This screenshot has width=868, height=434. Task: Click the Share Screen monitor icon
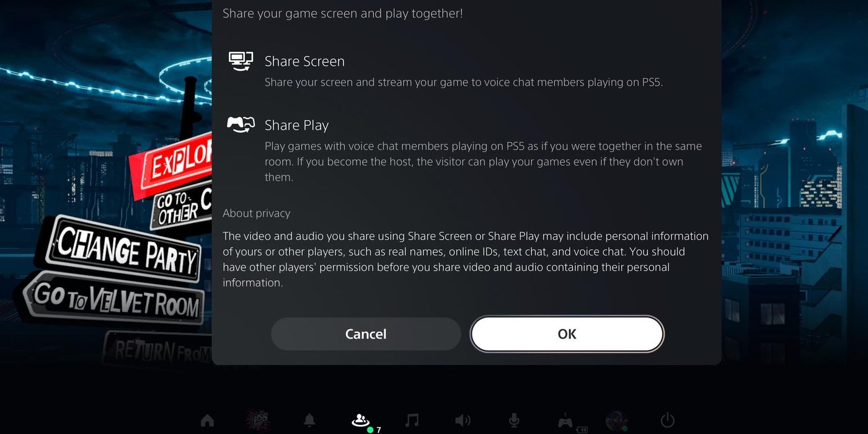[x=241, y=61]
